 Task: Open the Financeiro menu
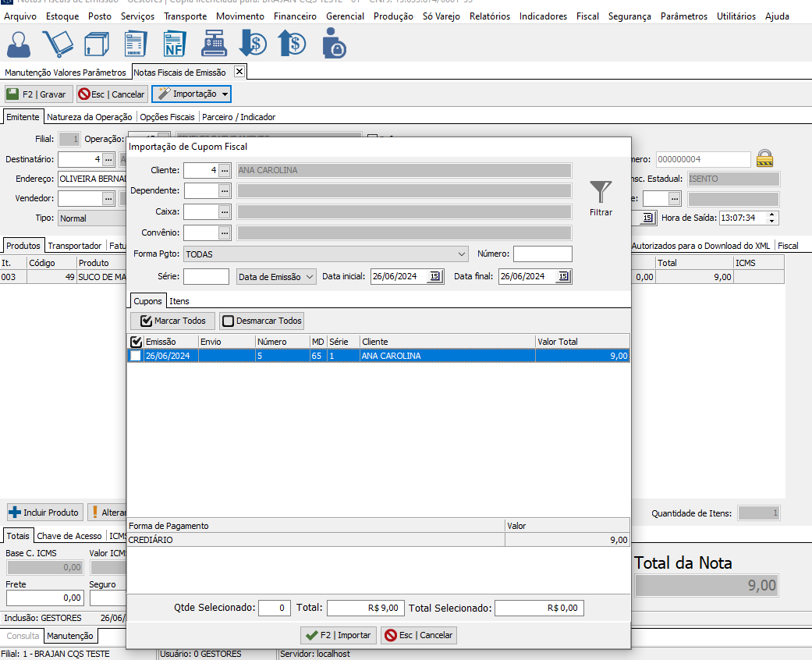tap(295, 16)
